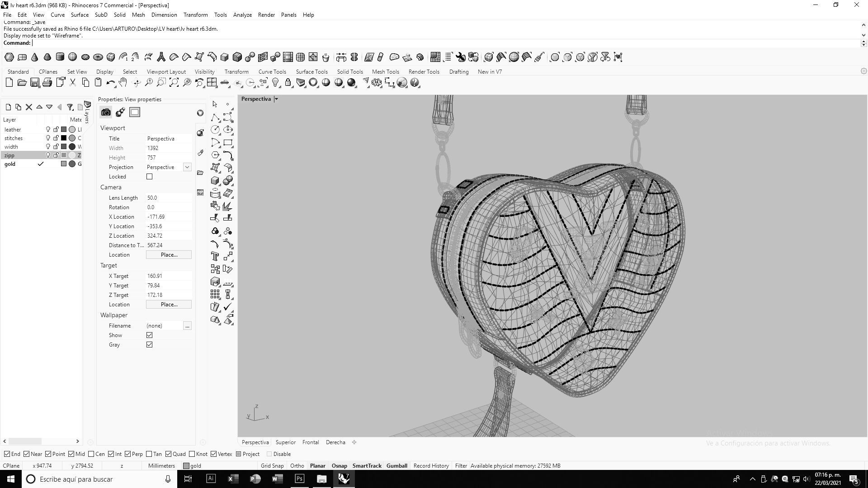Viewport: 868px width, 488px height.
Task: Click the wallpaper Filename browse button
Action: pyautogui.click(x=187, y=326)
